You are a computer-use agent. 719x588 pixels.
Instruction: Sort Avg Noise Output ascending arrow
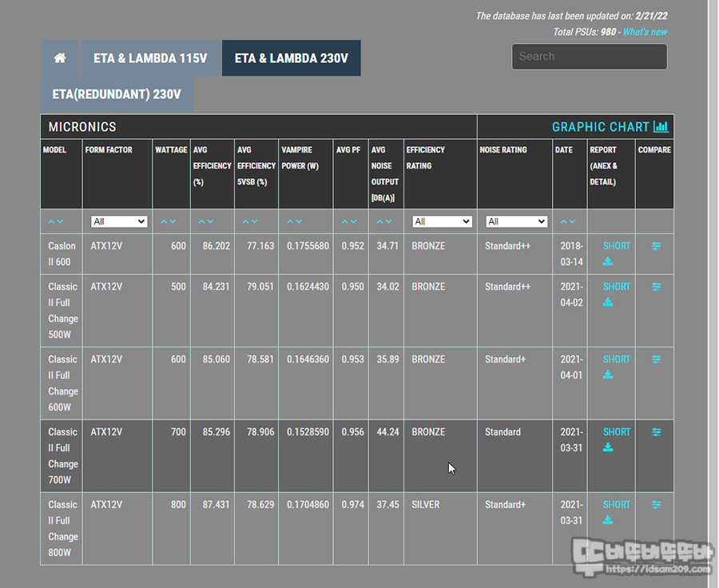click(x=380, y=221)
